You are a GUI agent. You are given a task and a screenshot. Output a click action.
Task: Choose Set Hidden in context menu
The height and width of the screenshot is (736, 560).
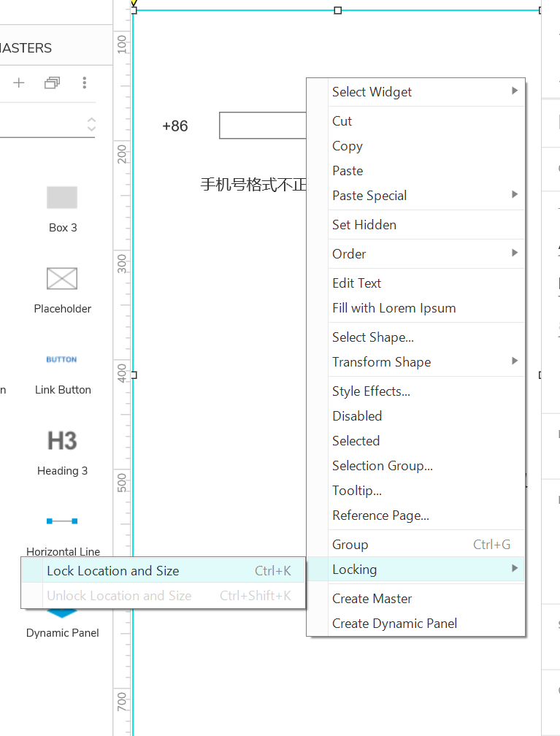click(x=364, y=225)
